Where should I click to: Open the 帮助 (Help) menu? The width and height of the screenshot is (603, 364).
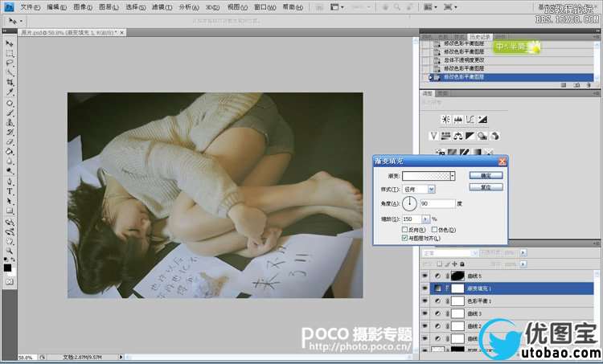pos(293,7)
